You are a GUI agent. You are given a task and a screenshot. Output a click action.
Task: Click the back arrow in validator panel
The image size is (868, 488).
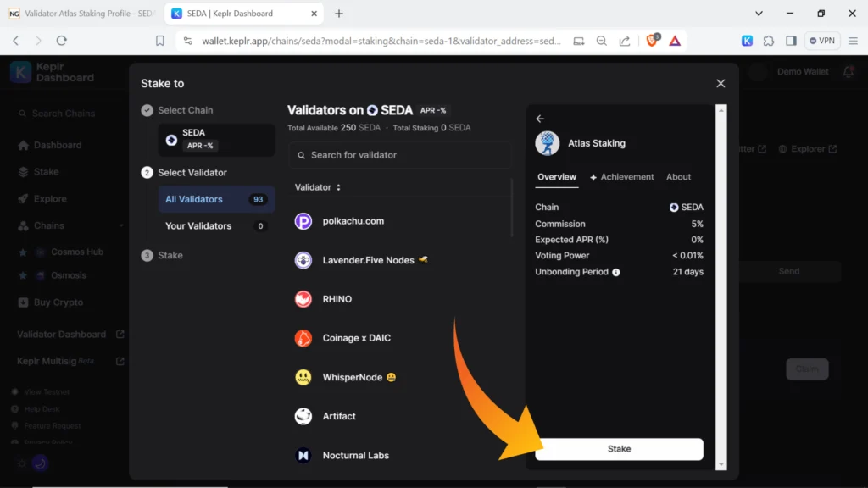[x=540, y=119]
